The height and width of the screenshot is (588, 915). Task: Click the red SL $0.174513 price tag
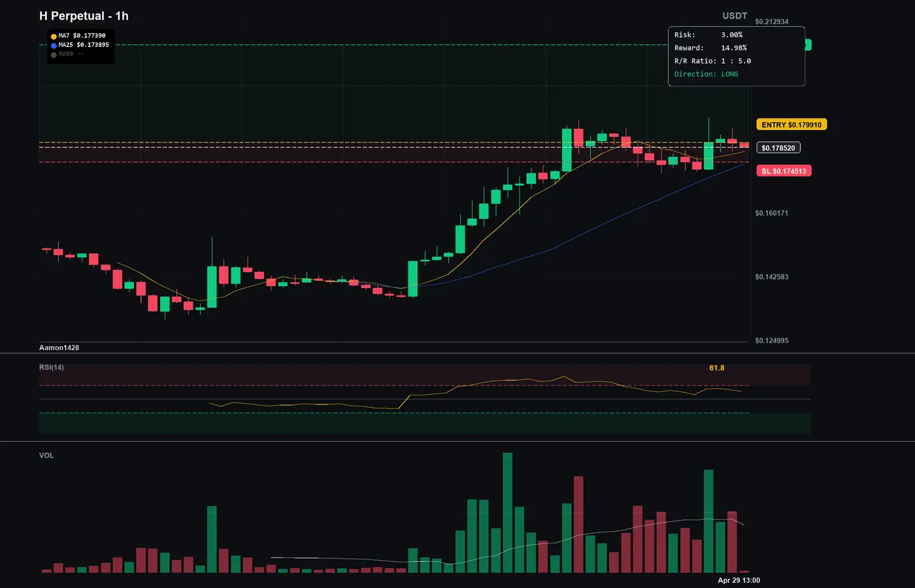[784, 171]
